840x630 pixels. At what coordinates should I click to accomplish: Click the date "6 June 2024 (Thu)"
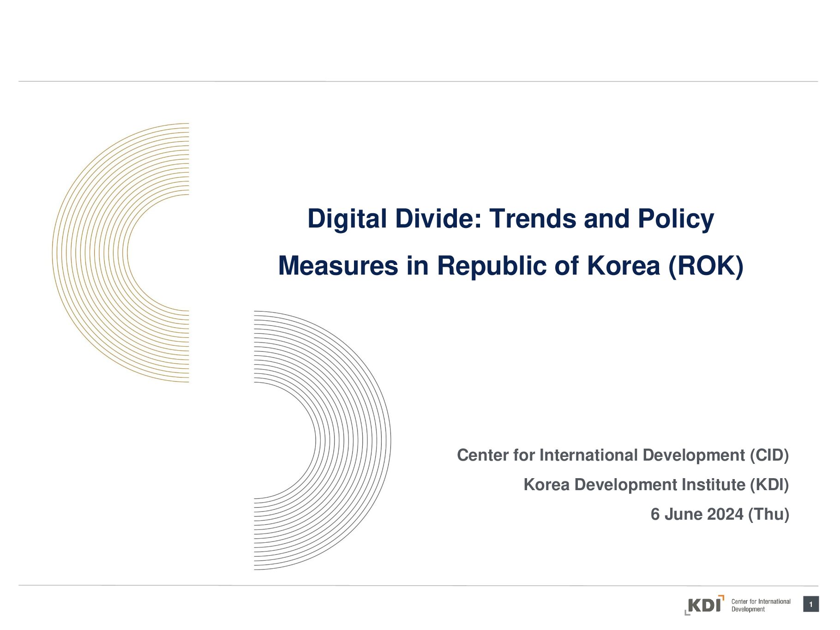click(720, 514)
